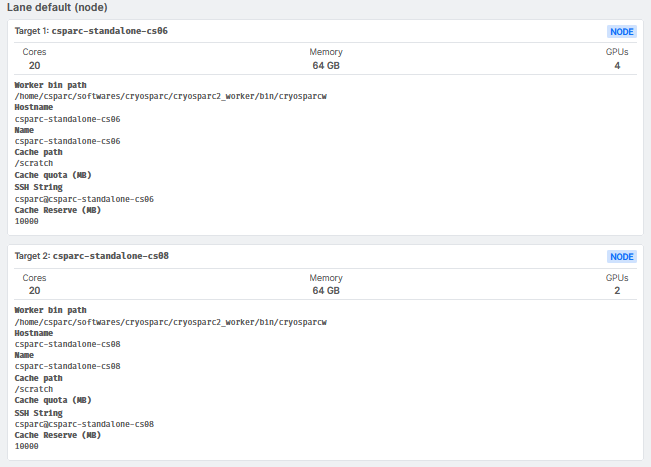Click the Memory 64 GB value of Target 1
This screenshot has width=651, height=467.
click(x=326, y=66)
